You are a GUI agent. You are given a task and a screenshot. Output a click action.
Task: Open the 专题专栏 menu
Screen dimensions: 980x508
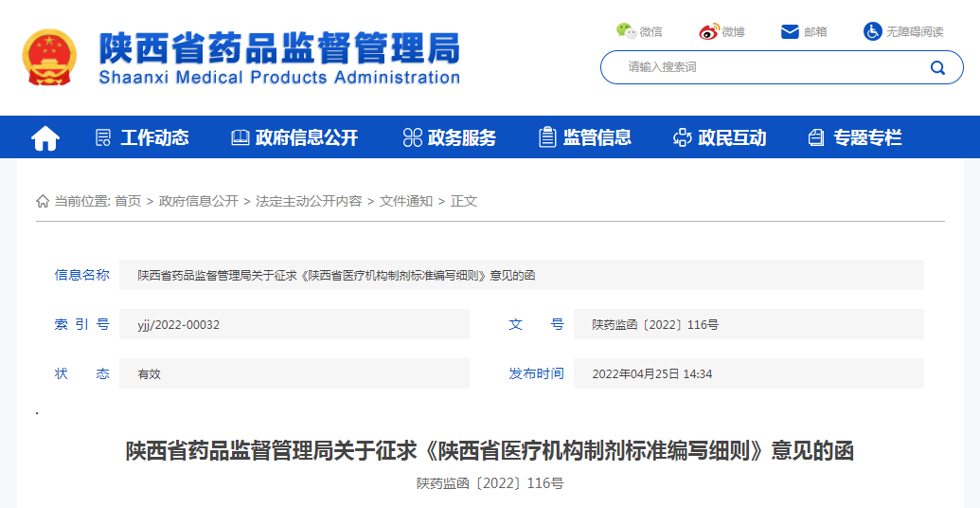867,137
